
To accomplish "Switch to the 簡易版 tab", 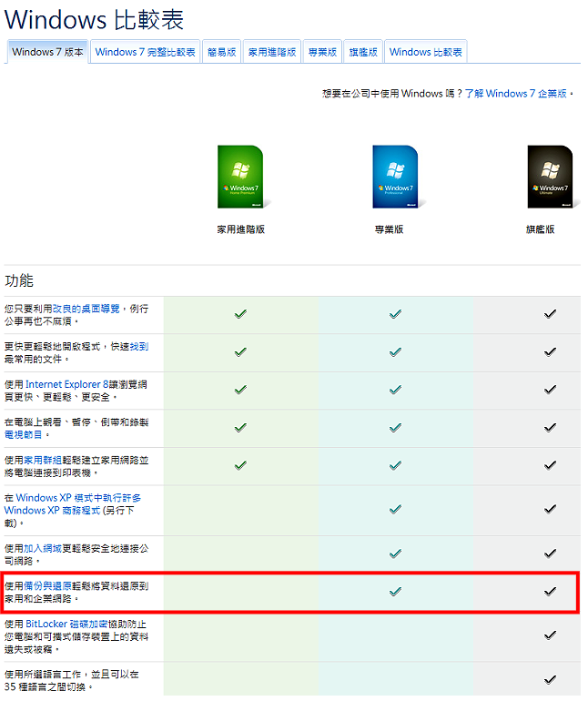I will point(224,52).
